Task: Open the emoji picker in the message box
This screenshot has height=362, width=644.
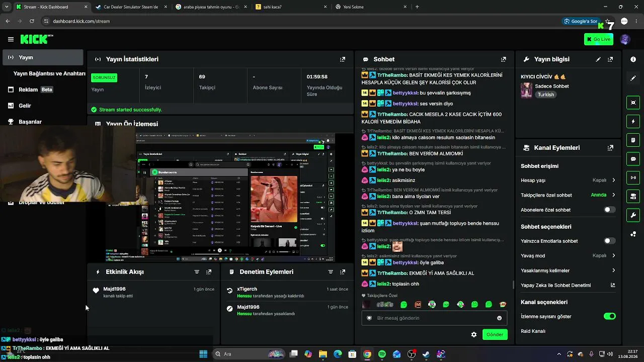Action: (499, 318)
